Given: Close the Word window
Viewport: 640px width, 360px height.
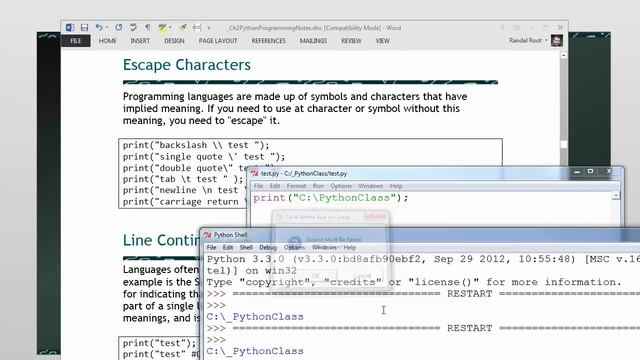Looking at the screenshot, I should (560, 27).
